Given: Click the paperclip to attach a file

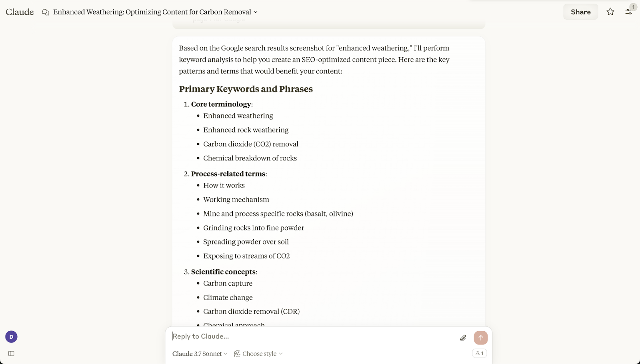Looking at the screenshot, I should pyautogui.click(x=463, y=338).
